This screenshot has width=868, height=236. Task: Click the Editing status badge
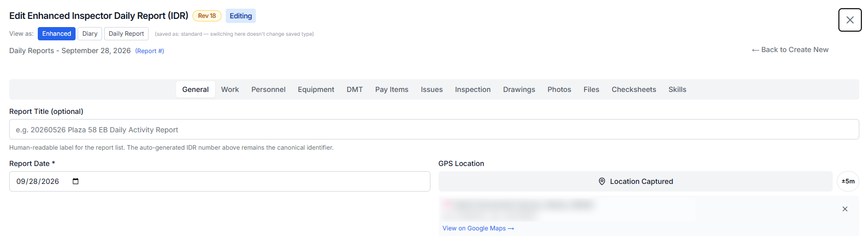click(241, 16)
